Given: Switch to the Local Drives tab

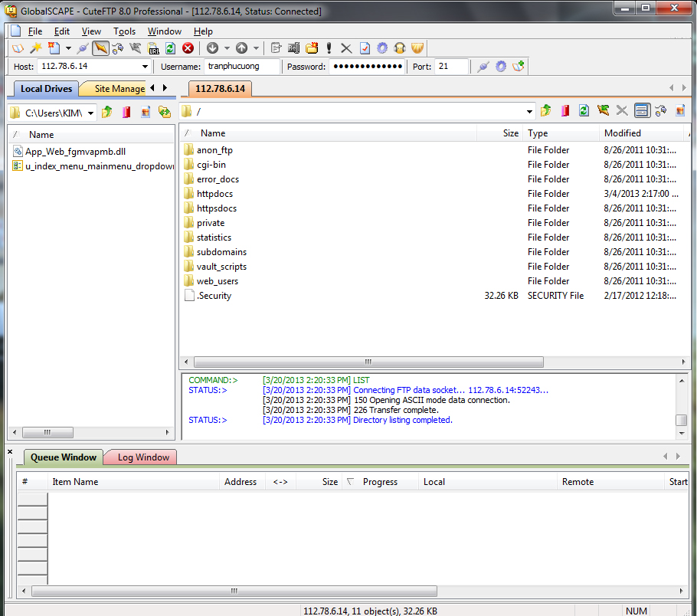Looking at the screenshot, I should tap(46, 89).
